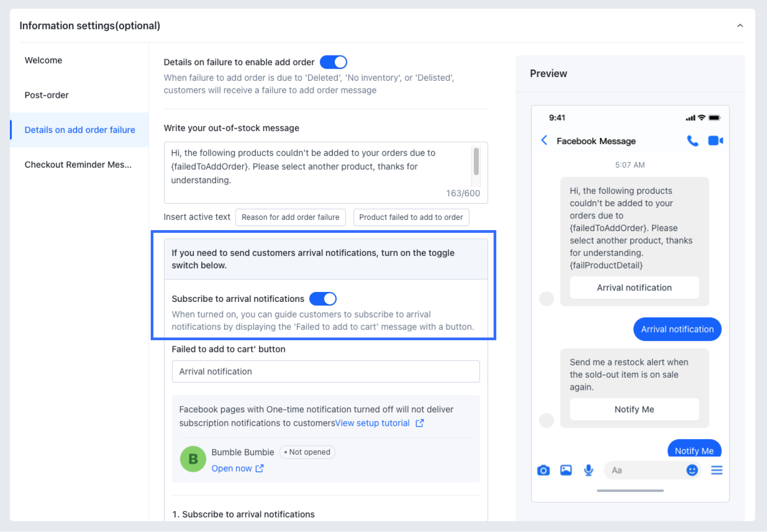The image size is (767, 532).
Task: Open the View setup tutorial link
Action: click(372, 423)
